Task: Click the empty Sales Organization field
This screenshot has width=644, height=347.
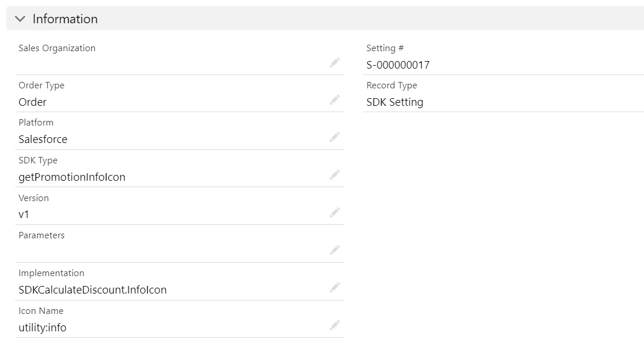Action: 169,64
